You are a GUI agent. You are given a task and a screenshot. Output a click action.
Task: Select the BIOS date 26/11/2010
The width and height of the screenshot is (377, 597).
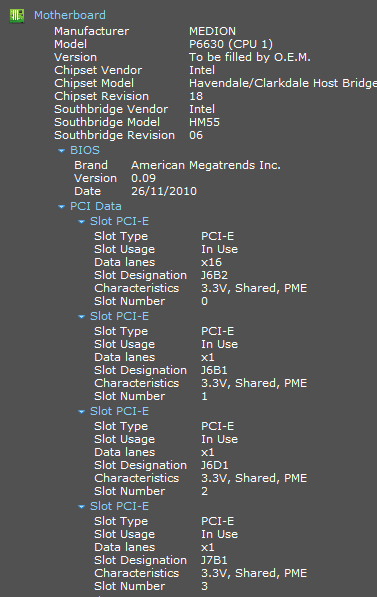point(164,191)
